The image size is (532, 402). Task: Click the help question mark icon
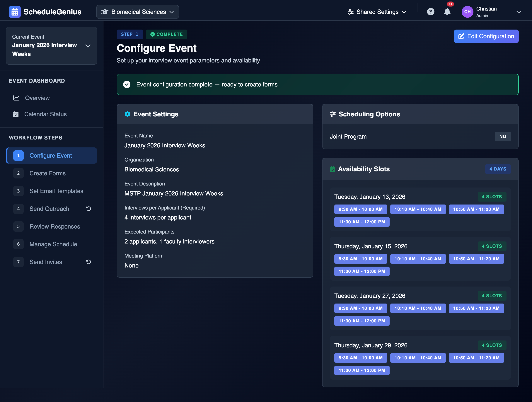pyautogui.click(x=431, y=12)
